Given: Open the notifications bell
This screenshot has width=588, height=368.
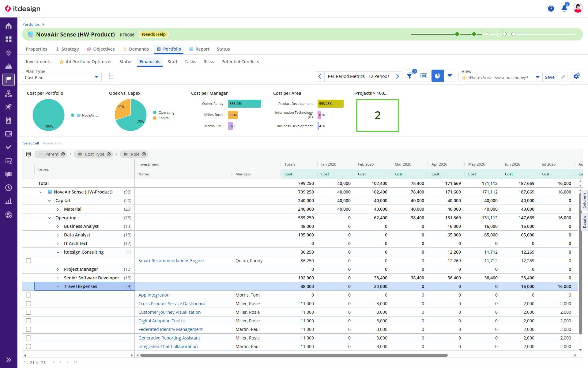Looking at the screenshot, I should pyautogui.click(x=564, y=8).
